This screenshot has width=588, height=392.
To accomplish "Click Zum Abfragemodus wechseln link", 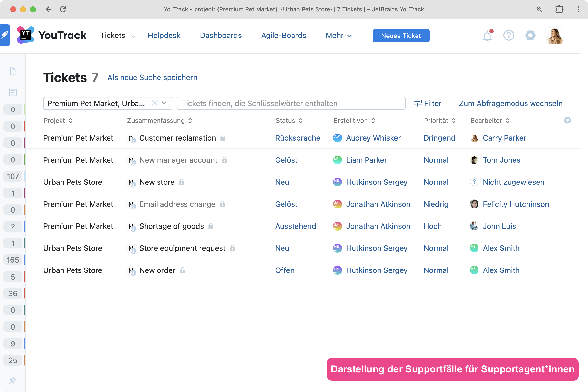I will [x=511, y=103].
